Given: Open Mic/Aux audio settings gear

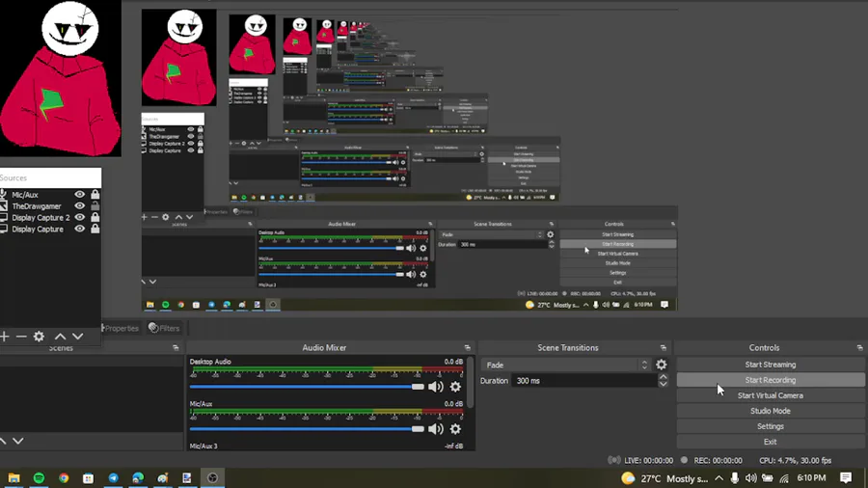Looking at the screenshot, I should click(455, 429).
